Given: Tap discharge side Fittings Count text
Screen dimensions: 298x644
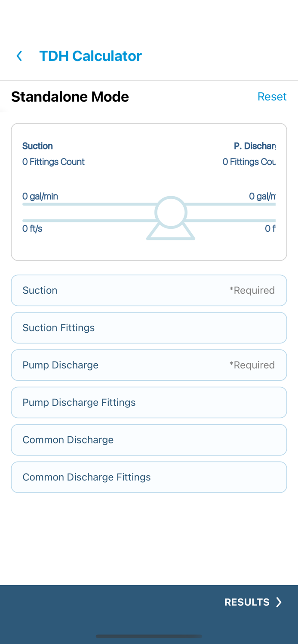Looking at the screenshot, I should click(x=249, y=162).
